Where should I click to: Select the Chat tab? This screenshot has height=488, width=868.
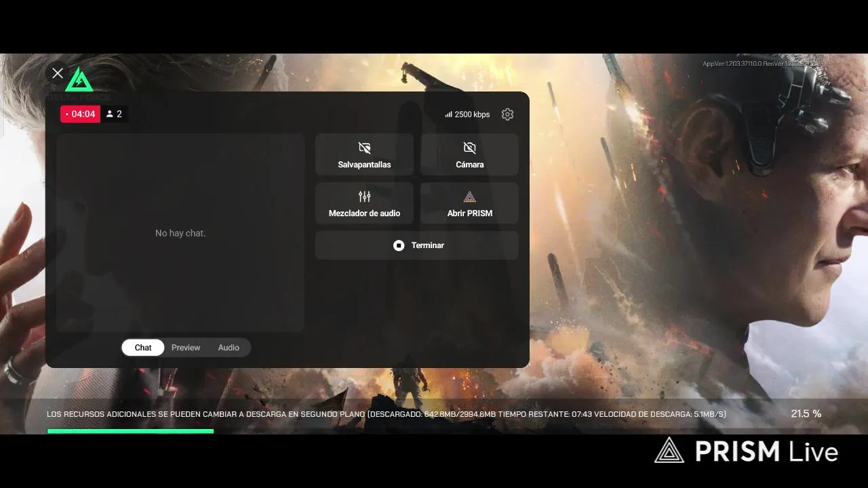pos(143,348)
